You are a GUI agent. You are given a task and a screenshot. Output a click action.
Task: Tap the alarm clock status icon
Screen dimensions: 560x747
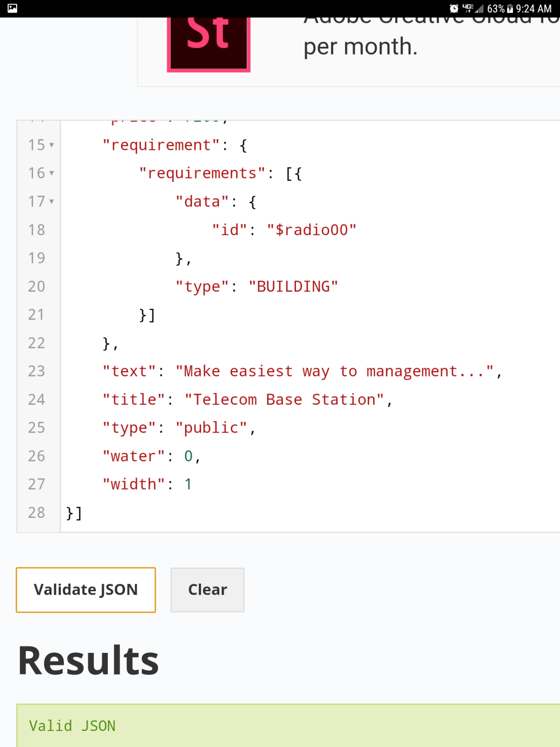pos(454,8)
